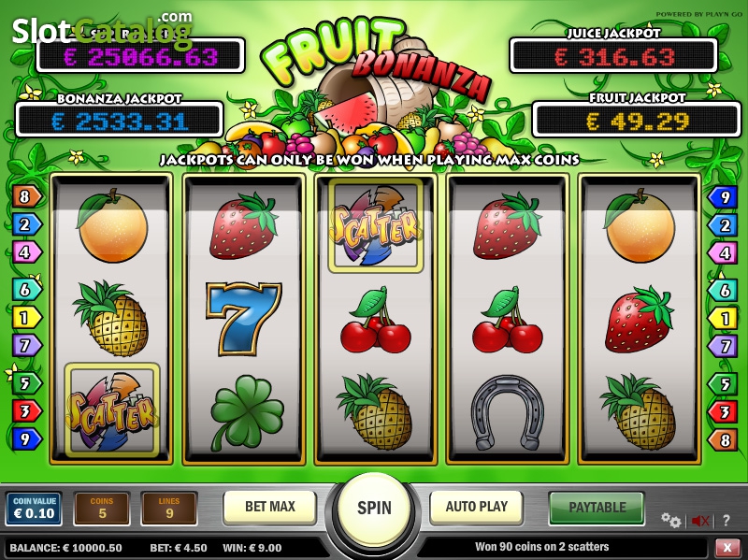Open the PAYTABLE

[x=597, y=507]
